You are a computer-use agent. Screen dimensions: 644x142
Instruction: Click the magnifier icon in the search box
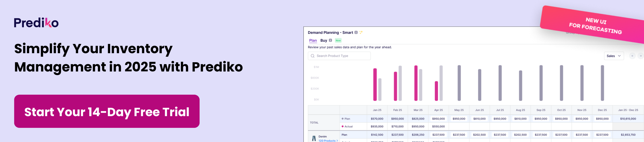click(x=313, y=56)
